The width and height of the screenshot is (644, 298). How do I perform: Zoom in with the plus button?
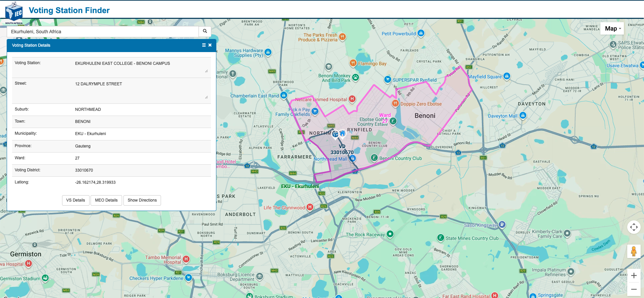click(634, 276)
